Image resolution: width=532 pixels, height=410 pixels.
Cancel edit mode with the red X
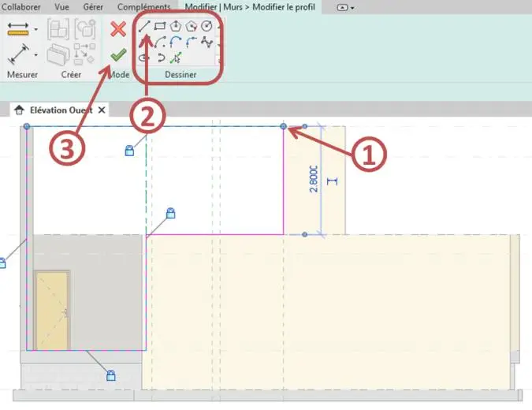118,29
